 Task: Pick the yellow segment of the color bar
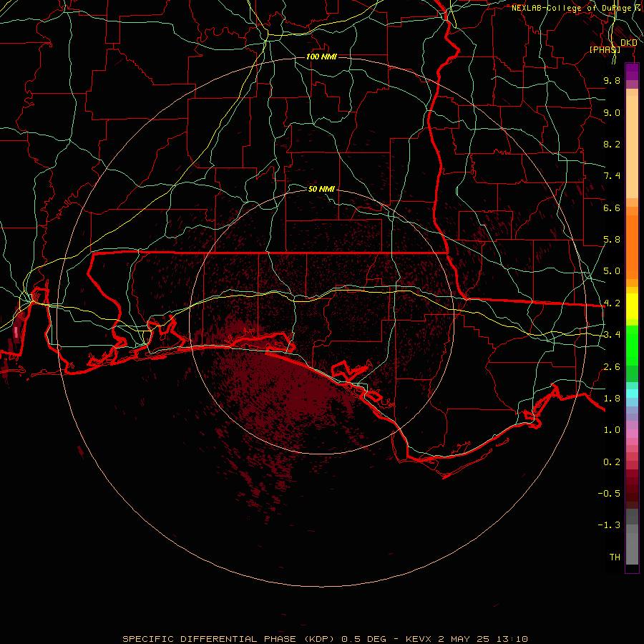[632, 306]
